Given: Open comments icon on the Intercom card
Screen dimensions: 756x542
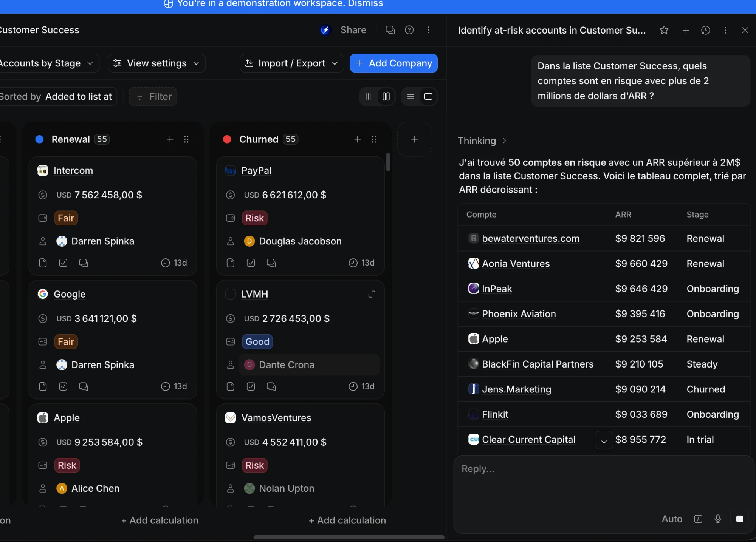Looking at the screenshot, I should pos(84,263).
